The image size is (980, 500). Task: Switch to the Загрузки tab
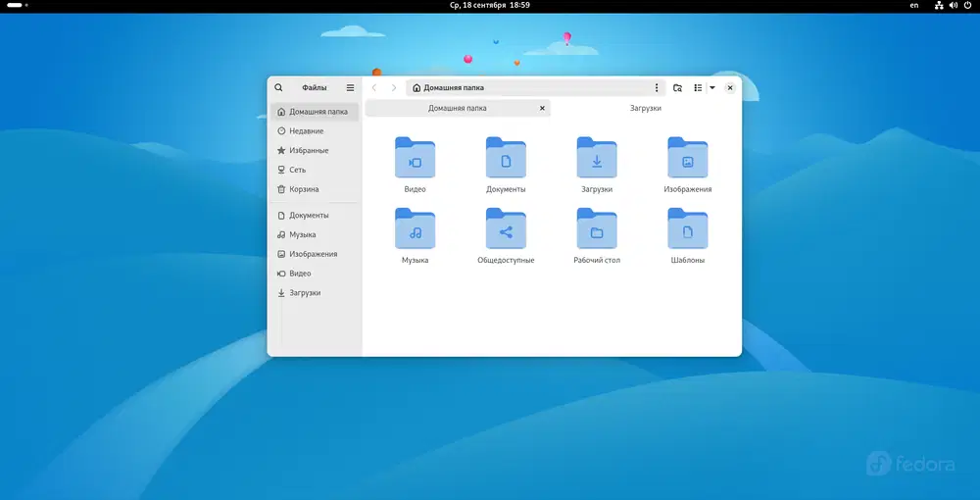pyautogui.click(x=646, y=108)
